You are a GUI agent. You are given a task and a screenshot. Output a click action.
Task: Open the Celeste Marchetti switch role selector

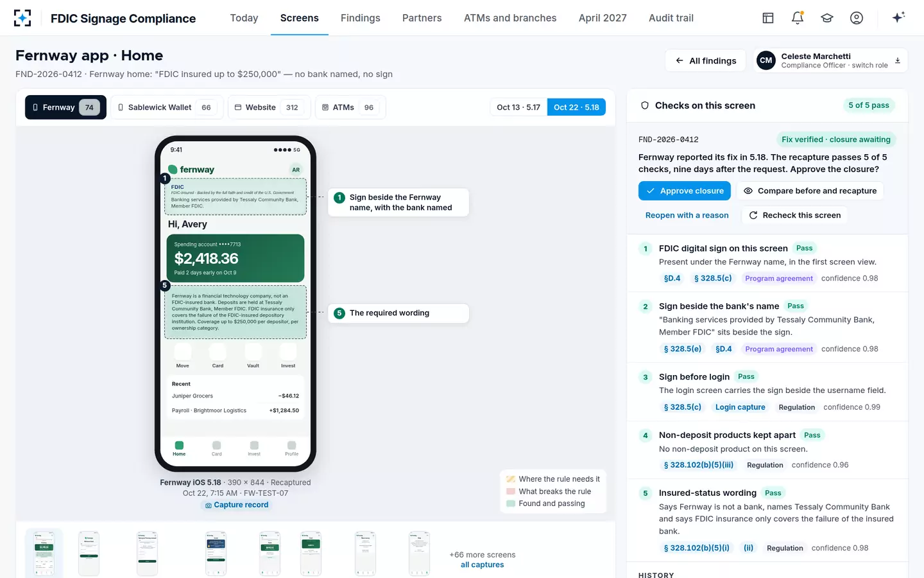[830, 61]
